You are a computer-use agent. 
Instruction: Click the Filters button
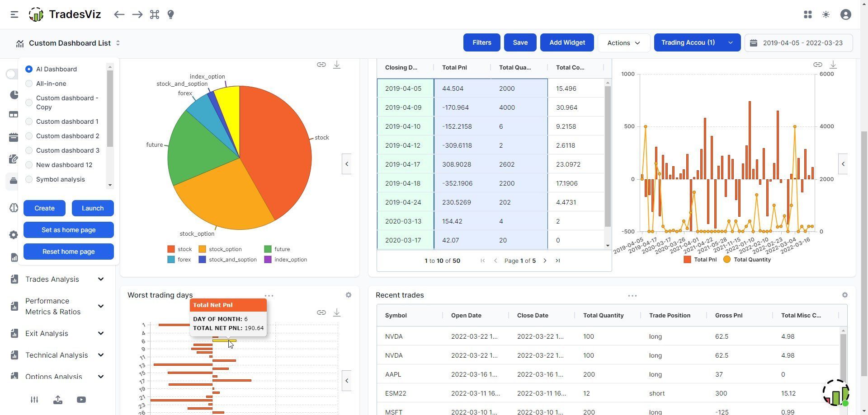[x=482, y=42]
